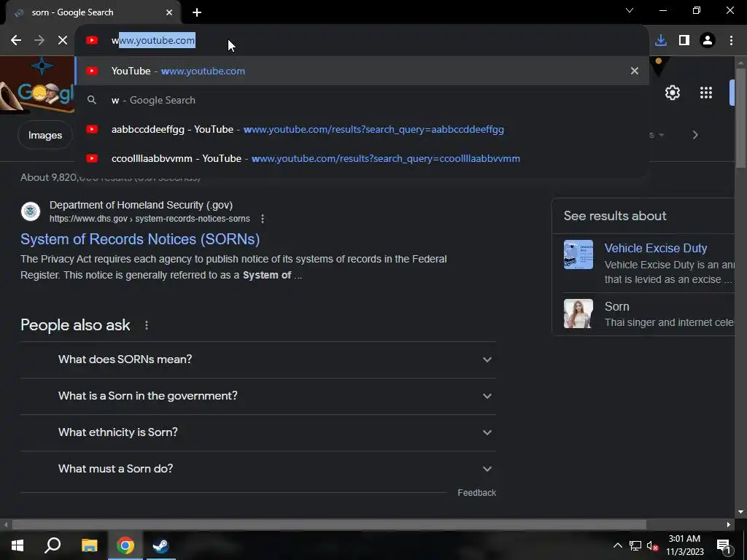
Task: Open the Vehicle Excise Duty link
Action: [x=656, y=248]
